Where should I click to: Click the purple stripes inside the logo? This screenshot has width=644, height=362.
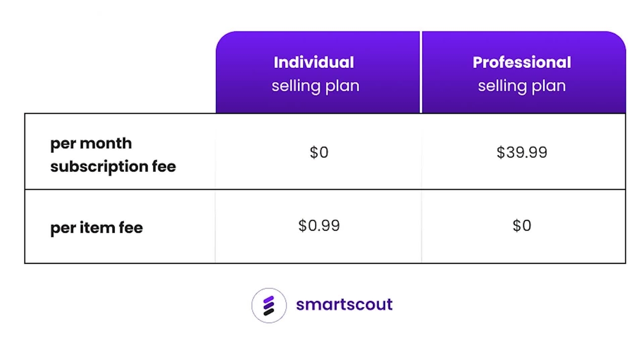pyautogui.click(x=269, y=302)
